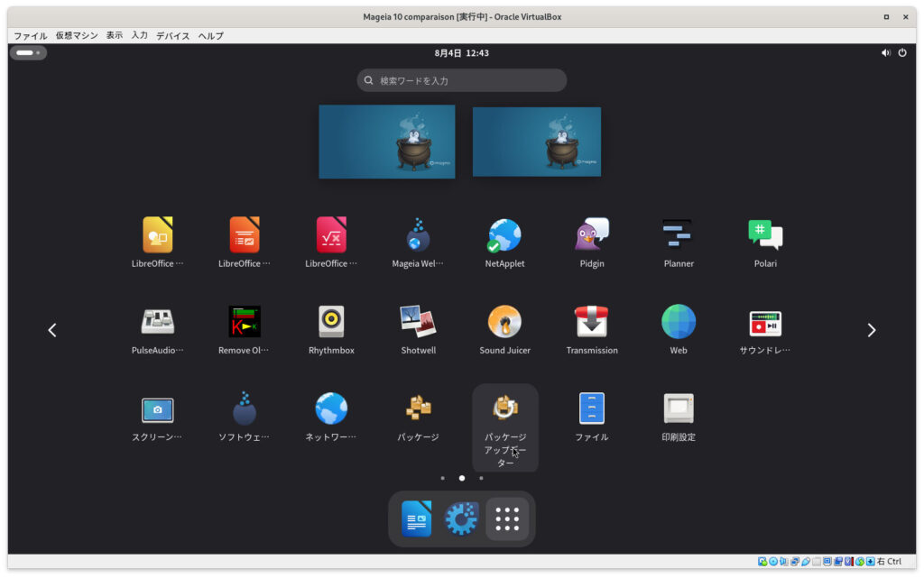Open ネットワー… network app
The image size is (924, 578).
coord(331,408)
